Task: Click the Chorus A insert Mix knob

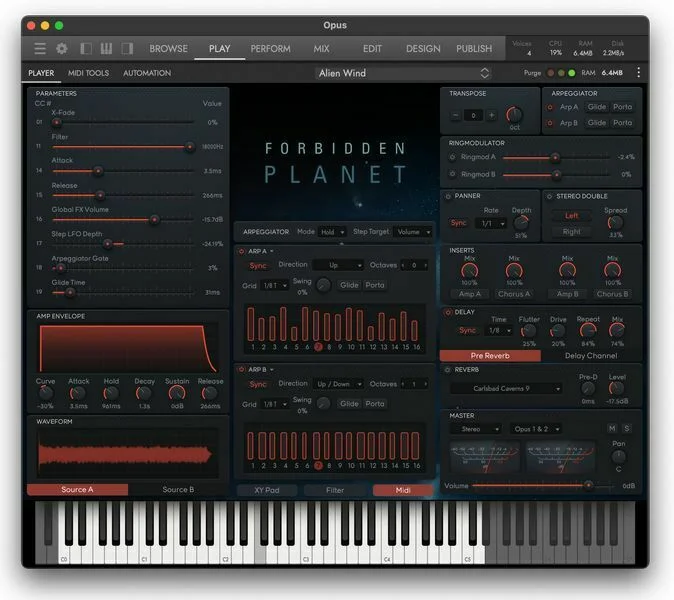Action: [514, 271]
